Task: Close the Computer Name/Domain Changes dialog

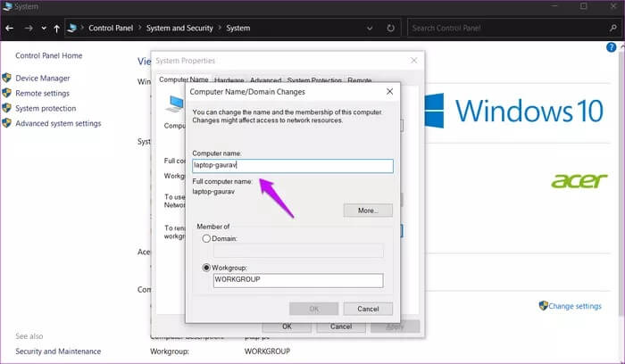Action: coord(389,92)
